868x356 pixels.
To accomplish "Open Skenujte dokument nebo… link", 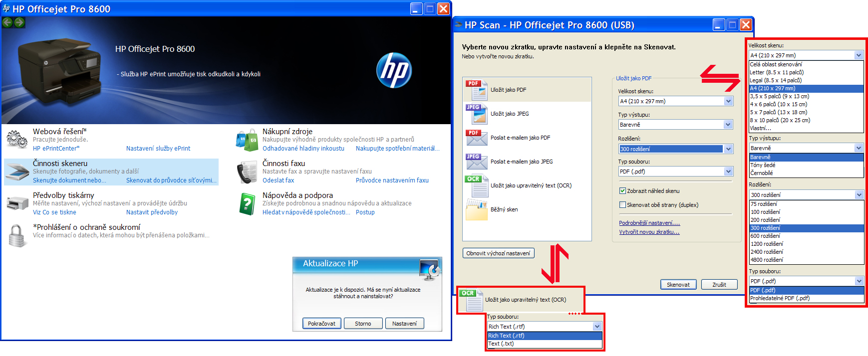I will pos(69,180).
